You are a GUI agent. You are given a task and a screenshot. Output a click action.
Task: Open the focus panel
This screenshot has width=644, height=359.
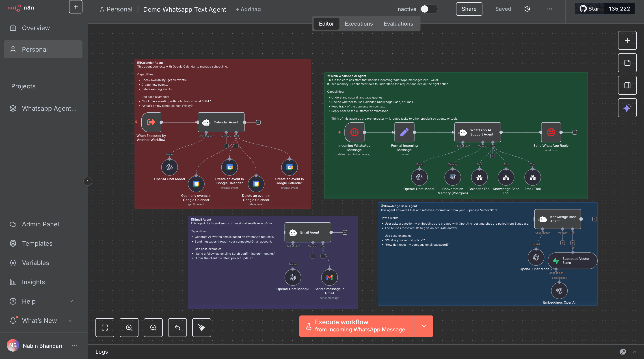click(627, 85)
